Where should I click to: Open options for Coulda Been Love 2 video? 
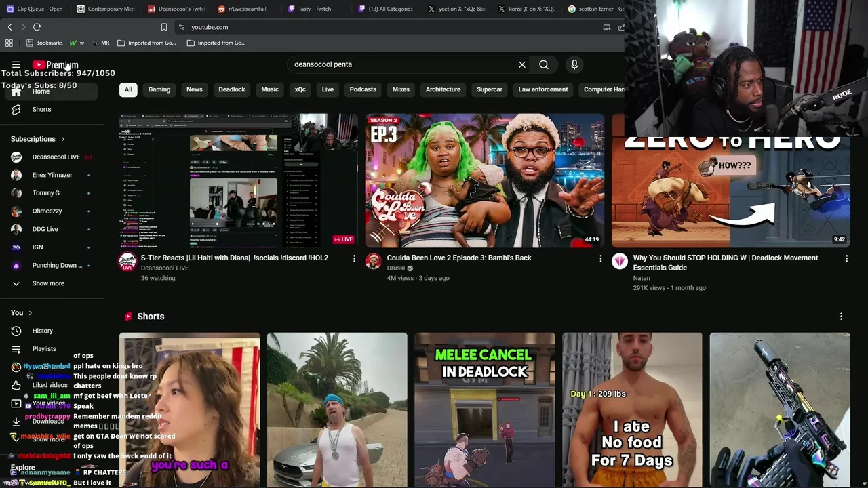tap(600, 258)
